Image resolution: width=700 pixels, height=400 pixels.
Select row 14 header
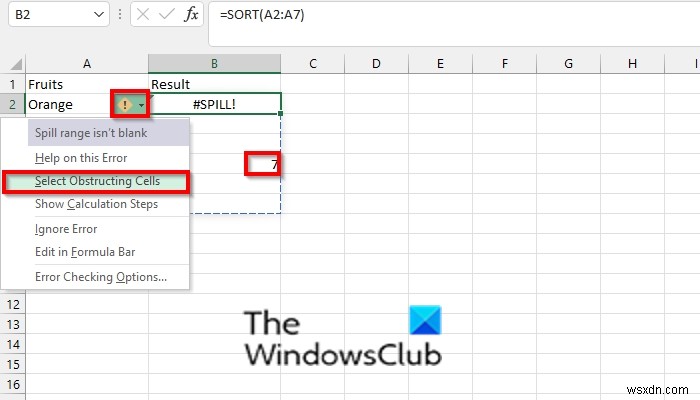[x=13, y=345]
